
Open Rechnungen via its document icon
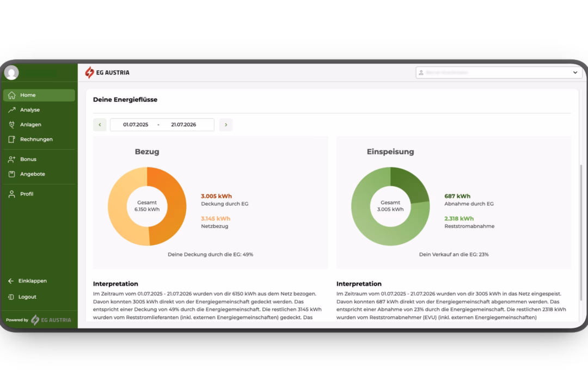click(x=11, y=139)
